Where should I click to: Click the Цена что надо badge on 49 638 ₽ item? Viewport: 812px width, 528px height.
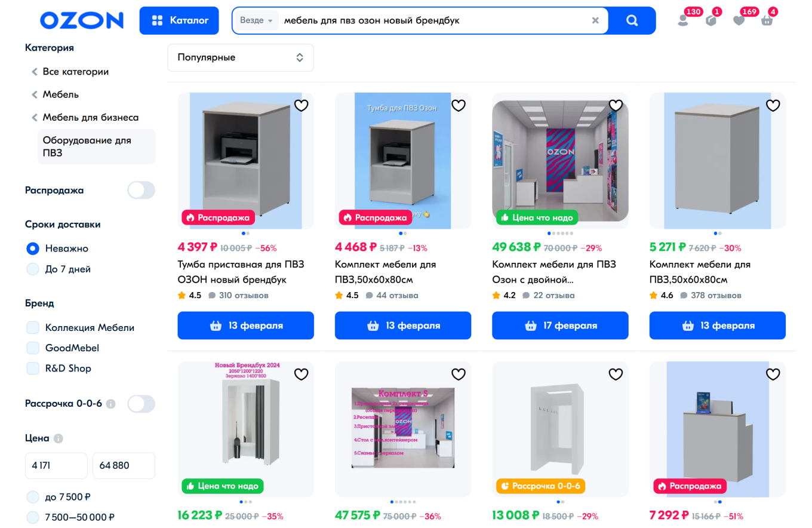537,217
